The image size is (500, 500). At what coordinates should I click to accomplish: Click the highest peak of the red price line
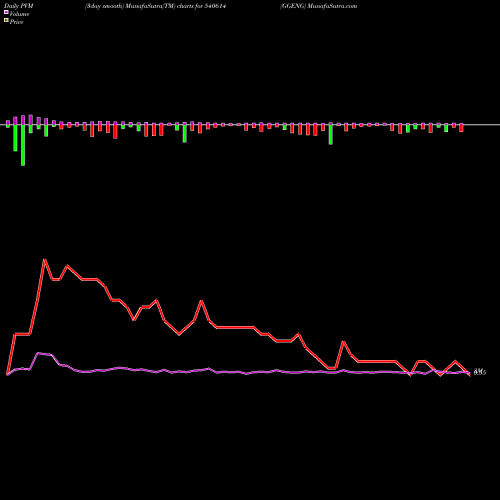pos(44,260)
